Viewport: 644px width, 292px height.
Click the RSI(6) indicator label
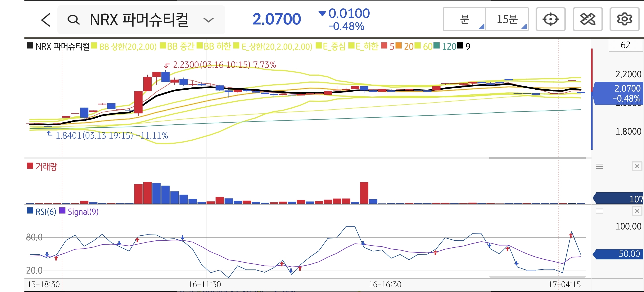click(x=46, y=212)
